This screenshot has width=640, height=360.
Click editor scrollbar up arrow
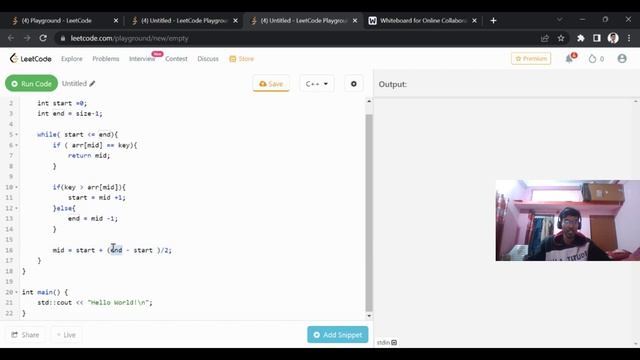point(369,101)
